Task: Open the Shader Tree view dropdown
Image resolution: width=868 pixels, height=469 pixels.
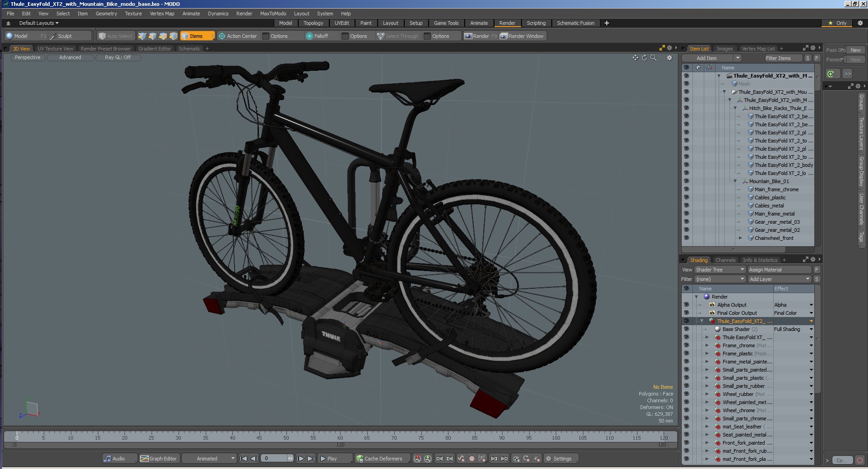Action: click(720, 270)
